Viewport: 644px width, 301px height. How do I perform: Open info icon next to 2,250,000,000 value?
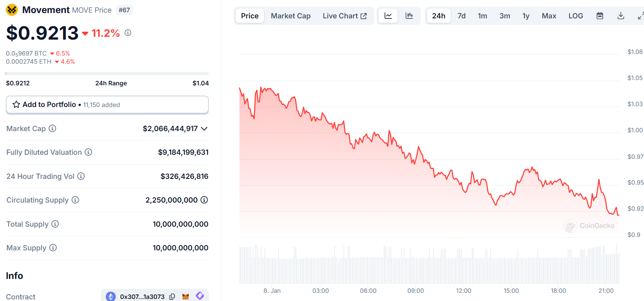(x=204, y=200)
